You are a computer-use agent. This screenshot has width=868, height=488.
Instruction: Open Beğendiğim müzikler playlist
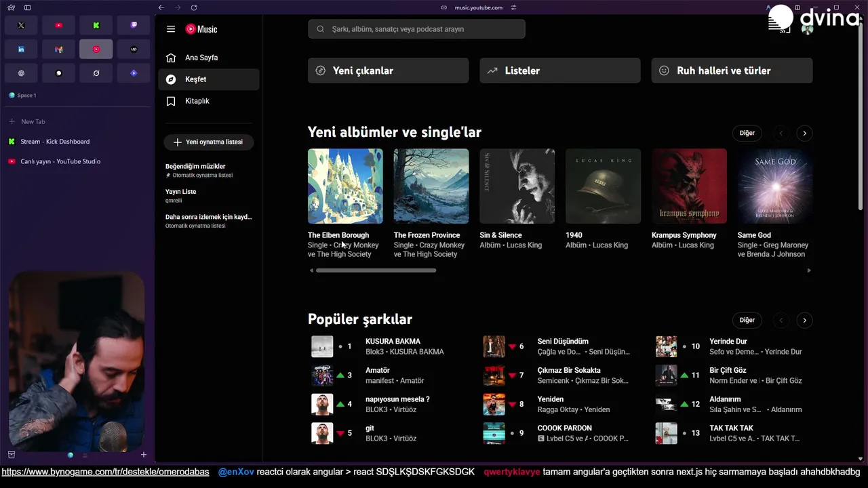click(x=209, y=170)
